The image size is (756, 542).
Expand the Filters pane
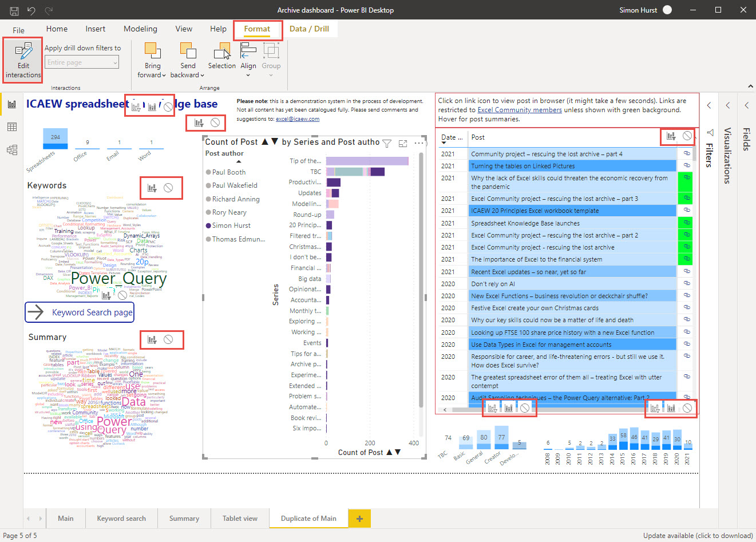709,105
